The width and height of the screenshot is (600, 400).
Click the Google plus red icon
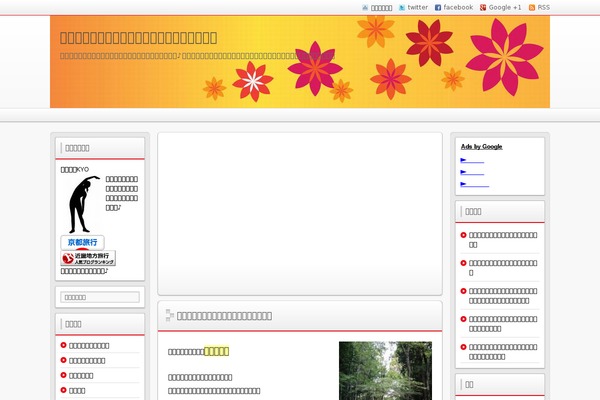click(x=483, y=8)
